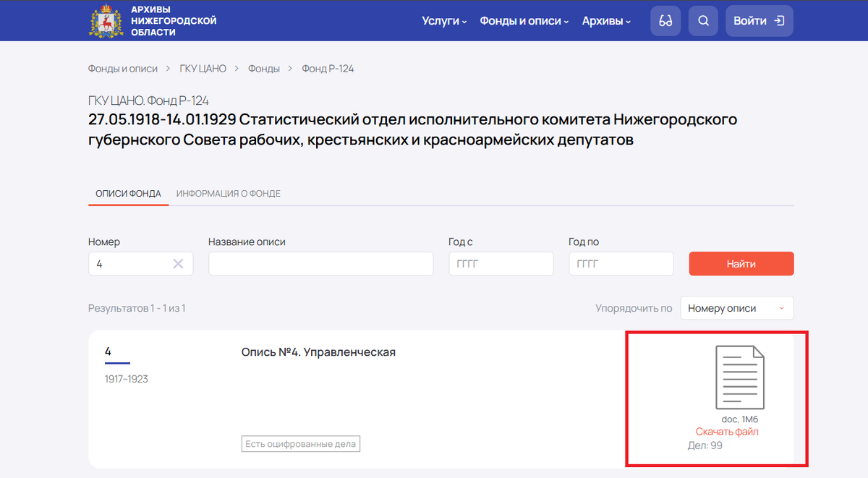The height and width of the screenshot is (478, 868).
Task: Click the ГКУ ЦАНО breadcrumb link
Action: click(x=203, y=68)
